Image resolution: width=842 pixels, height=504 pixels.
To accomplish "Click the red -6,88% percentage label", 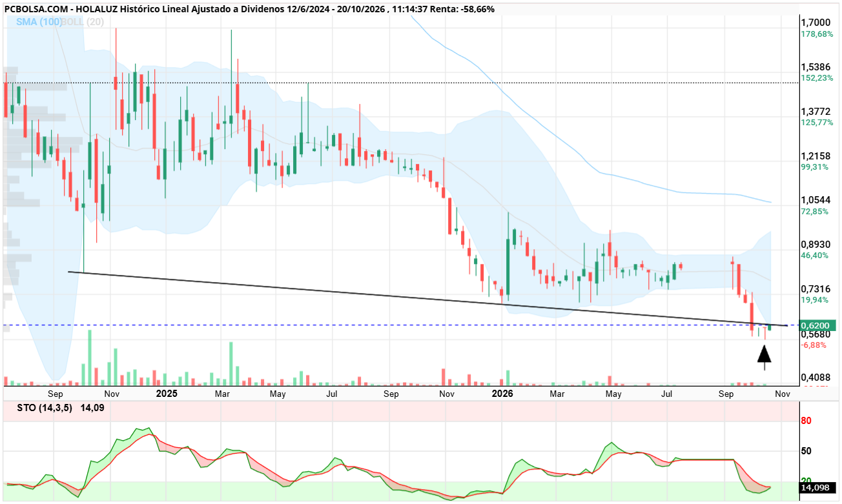I will click(x=814, y=345).
